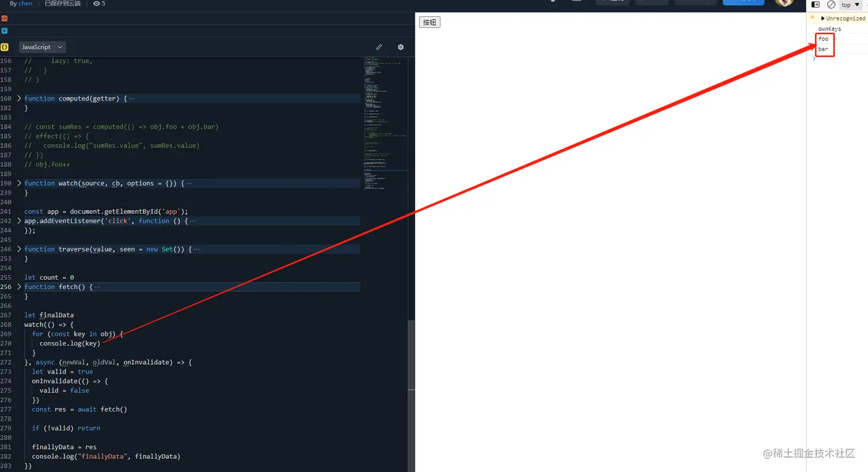This screenshot has width=868, height=472.
Task: Unfold the computed(getter) function at line 160
Action: [19, 98]
